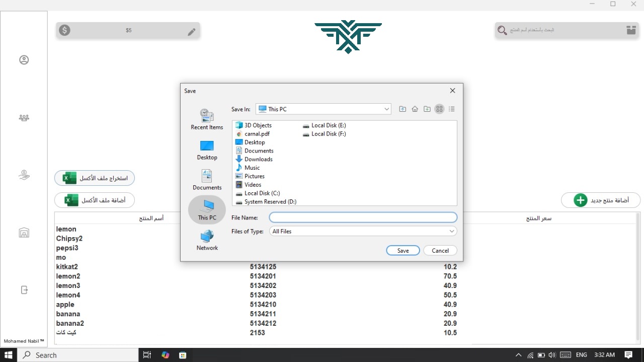Select the Videos folder
The image size is (644, 362).
(x=249, y=185)
